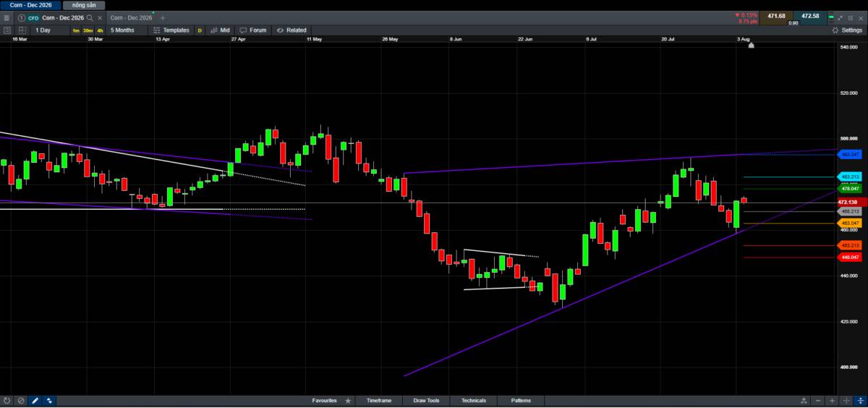Zoom out with the minus icon

(x=818, y=400)
